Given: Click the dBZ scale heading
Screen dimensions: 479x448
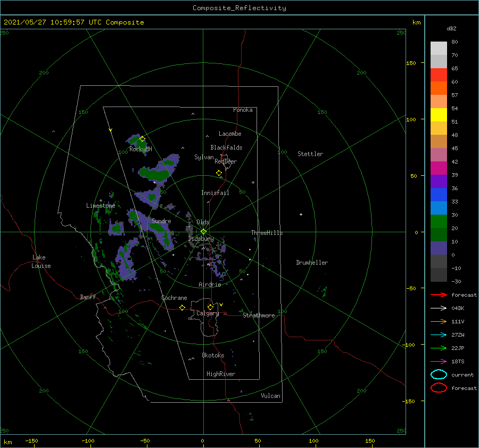Looking at the screenshot, I should coord(451,28).
